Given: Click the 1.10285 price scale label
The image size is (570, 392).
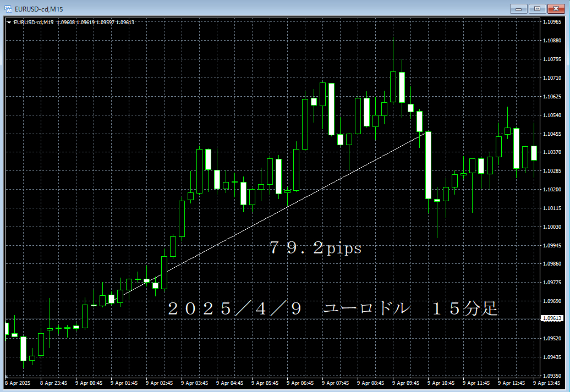Looking at the screenshot, I should tap(552, 171).
